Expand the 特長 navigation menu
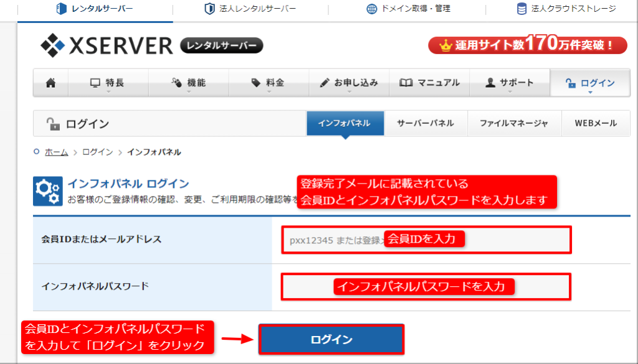Screen dimensions: 638x364 pyautogui.click(x=108, y=83)
